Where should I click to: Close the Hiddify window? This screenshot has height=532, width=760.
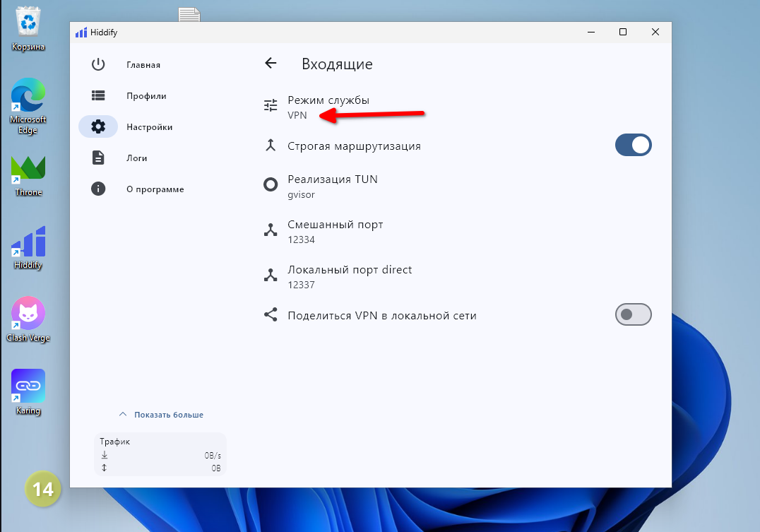click(x=655, y=32)
